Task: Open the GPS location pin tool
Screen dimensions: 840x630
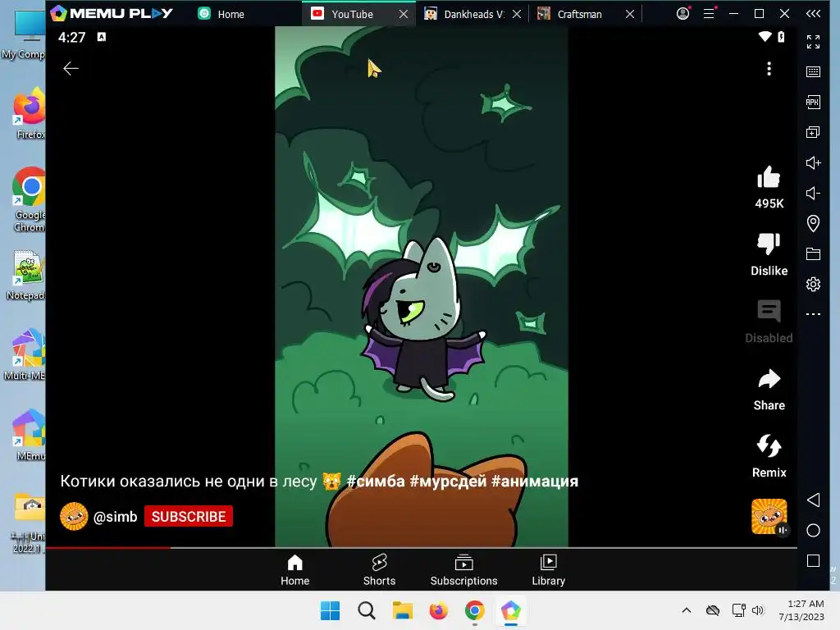Action: [813, 223]
